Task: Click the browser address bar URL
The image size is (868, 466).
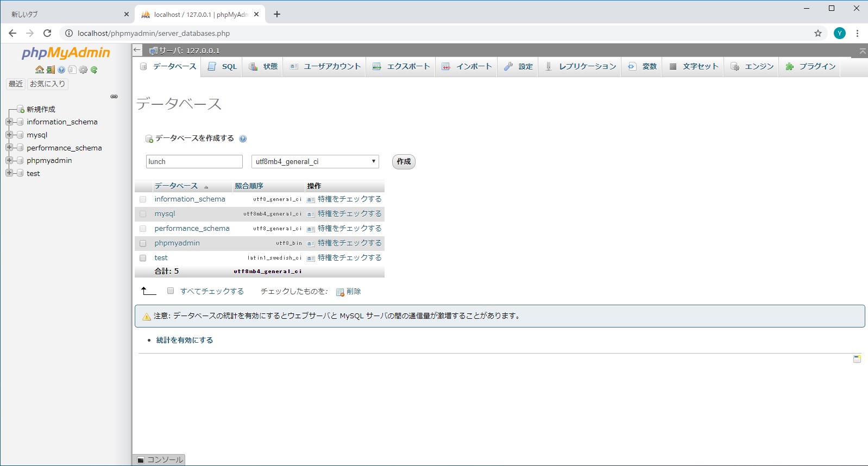Action: click(154, 33)
